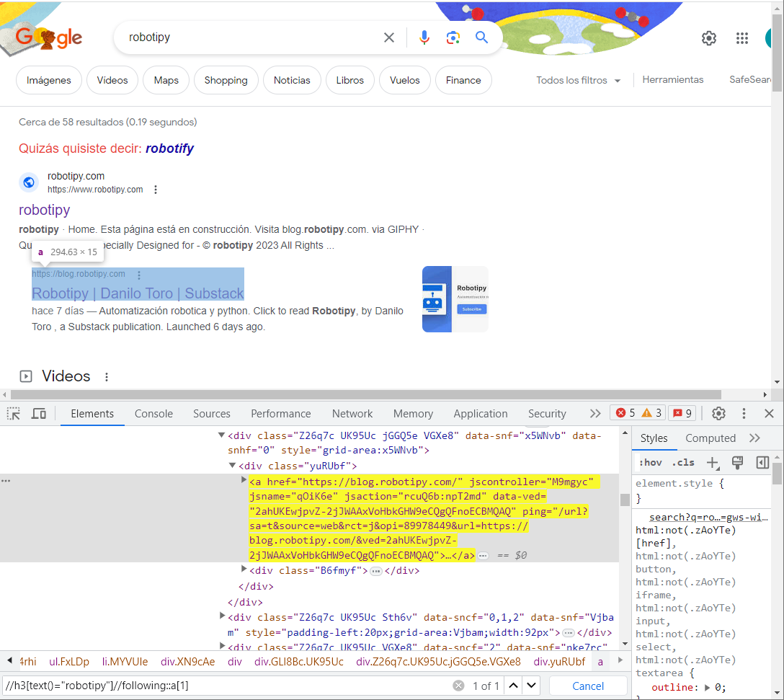Cancel the DOM search

click(x=588, y=685)
